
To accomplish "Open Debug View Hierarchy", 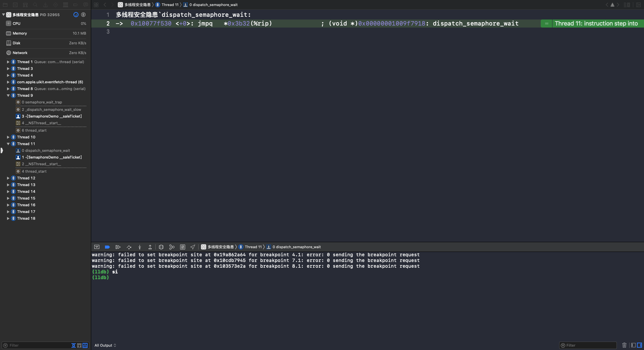I will [161, 247].
